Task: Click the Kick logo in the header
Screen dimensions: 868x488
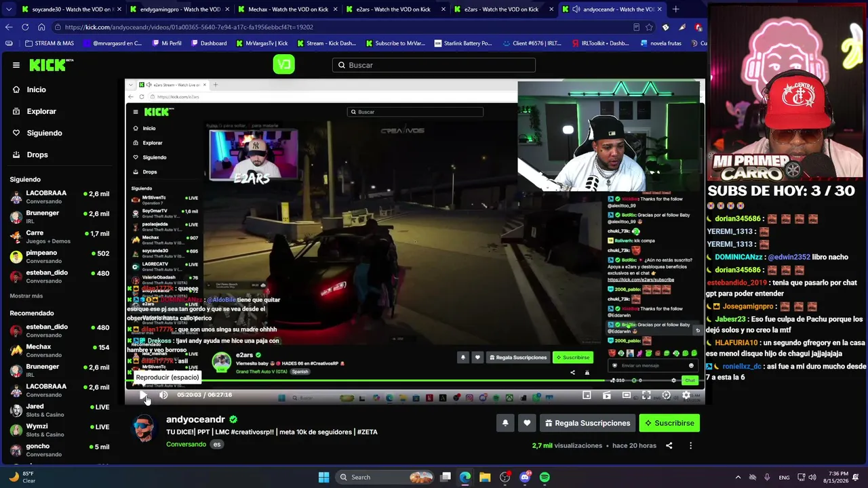Action: [x=52, y=65]
